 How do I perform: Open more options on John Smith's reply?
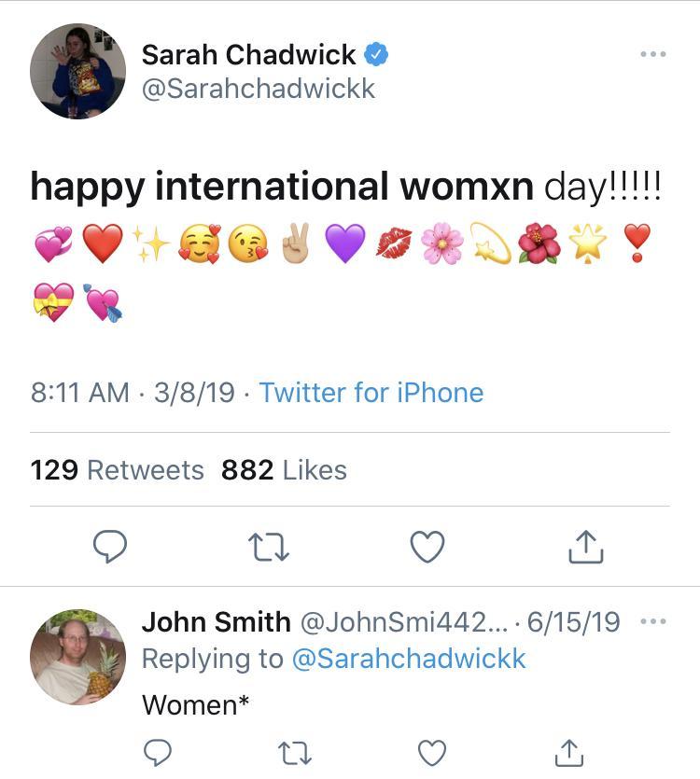[653, 621]
